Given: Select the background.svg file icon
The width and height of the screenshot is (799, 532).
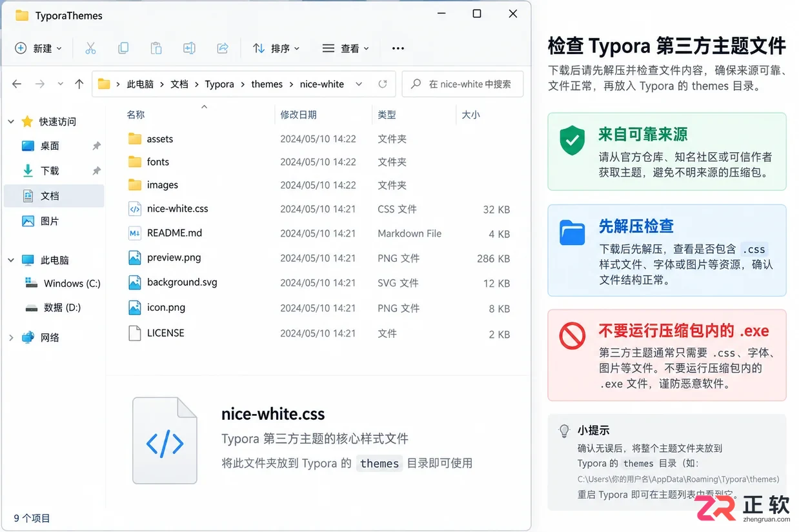Looking at the screenshot, I should (x=134, y=282).
